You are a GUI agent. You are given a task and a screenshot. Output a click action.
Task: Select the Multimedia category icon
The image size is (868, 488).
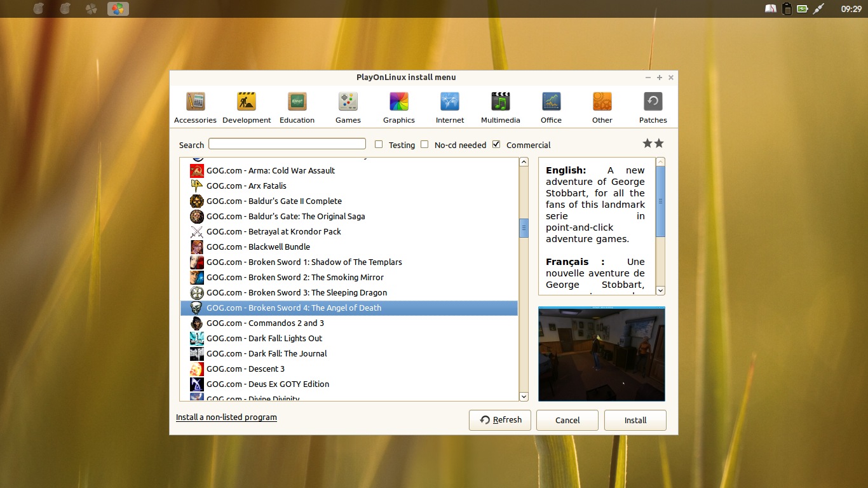[x=501, y=102]
